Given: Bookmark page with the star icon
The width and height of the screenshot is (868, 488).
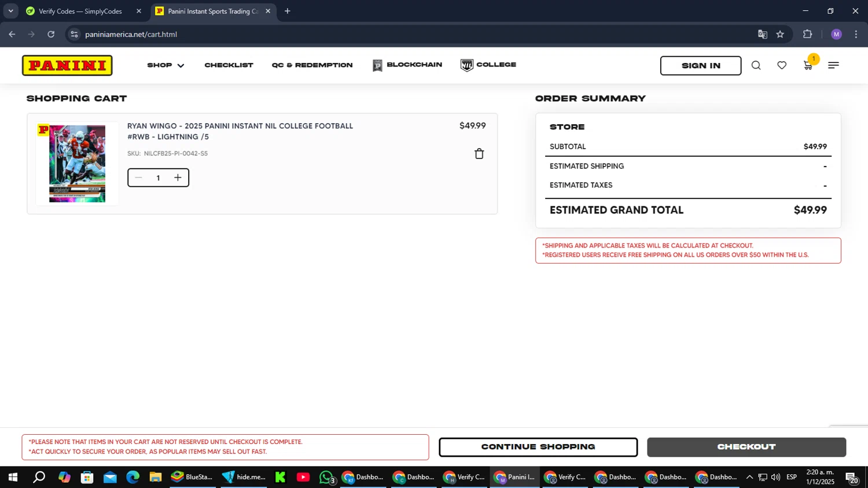Looking at the screenshot, I should pos(780,34).
